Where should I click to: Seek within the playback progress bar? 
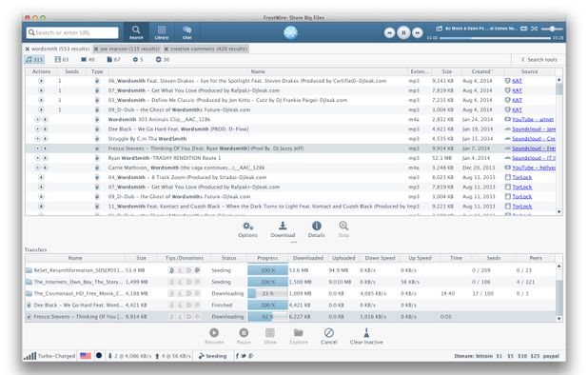click(495, 38)
